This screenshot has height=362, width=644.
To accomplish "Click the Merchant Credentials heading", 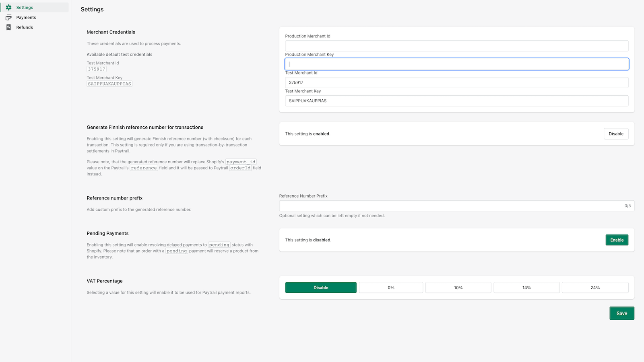I will pyautogui.click(x=111, y=32).
